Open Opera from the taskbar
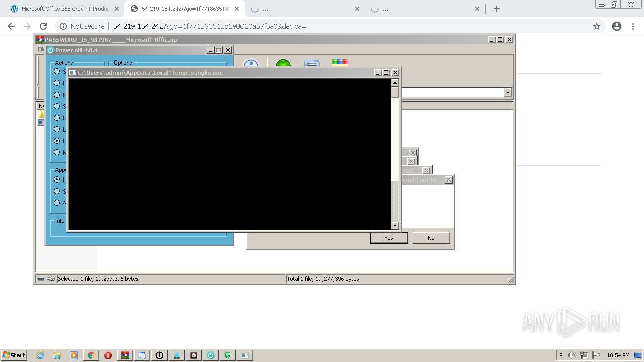The height and width of the screenshot is (362, 644). click(x=108, y=355)
